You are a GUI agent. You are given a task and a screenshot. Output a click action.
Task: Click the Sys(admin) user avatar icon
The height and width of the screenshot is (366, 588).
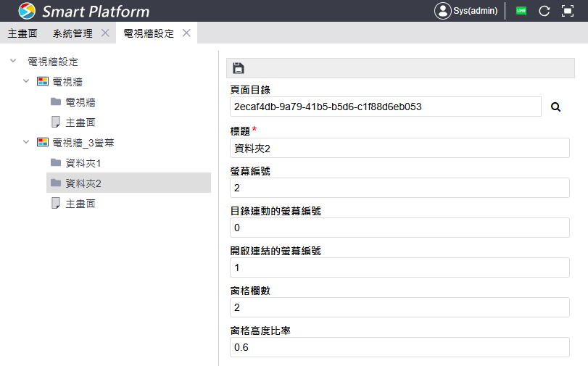(x=442, y=11)
